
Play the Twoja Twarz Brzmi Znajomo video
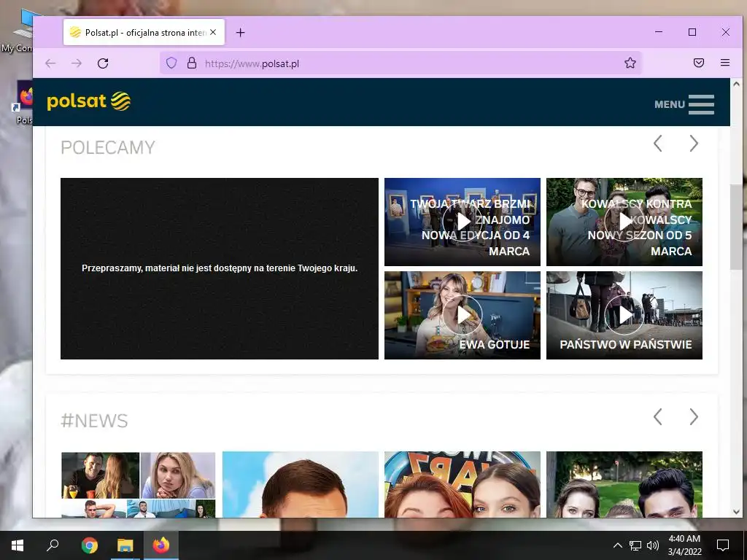pyautogui.click(x=462, y=222)
